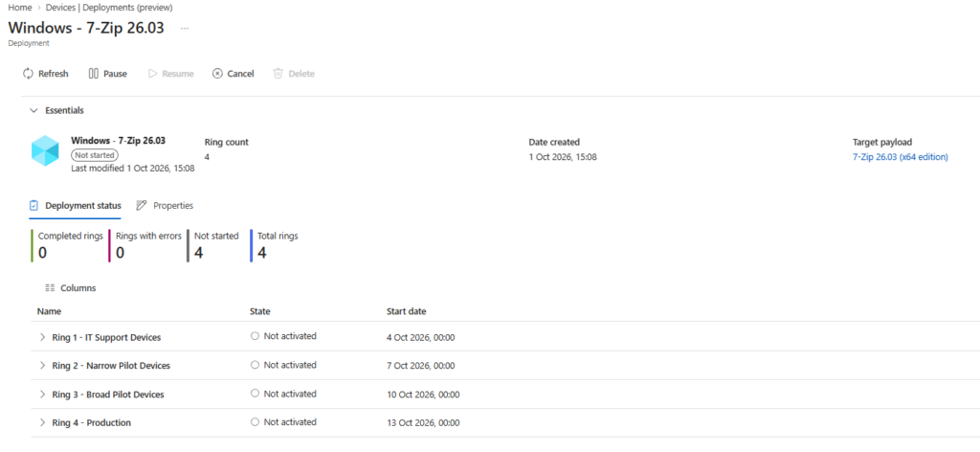The image size is (980, 452).
Task: Click Ring 2 - Narrow Pilot Devices name
Action: [111, 366]
